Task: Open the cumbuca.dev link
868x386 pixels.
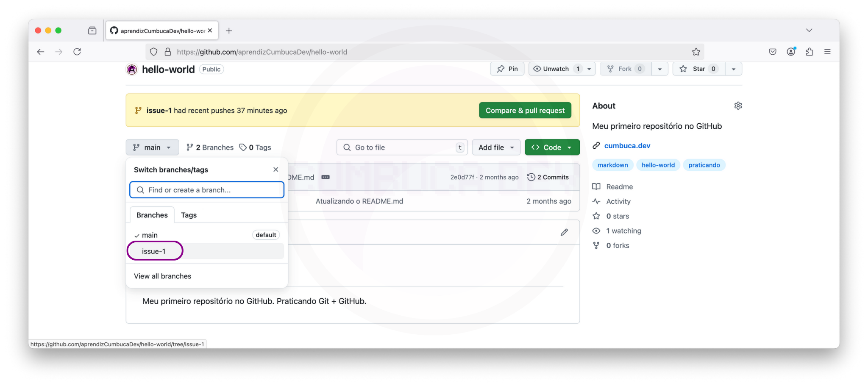Action: (x=627, y=146)
